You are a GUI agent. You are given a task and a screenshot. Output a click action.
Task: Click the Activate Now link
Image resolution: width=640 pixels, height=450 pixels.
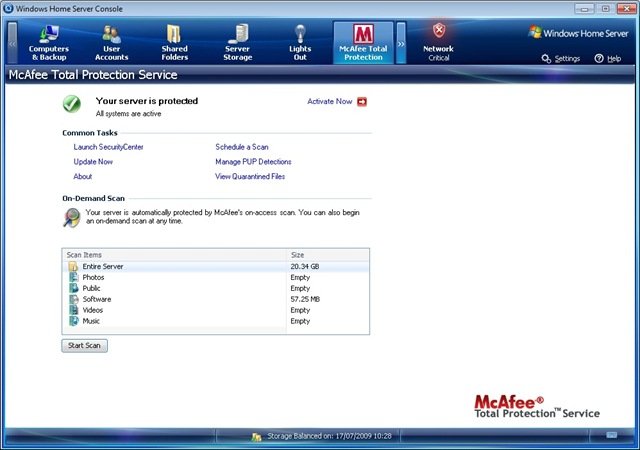point(329,101)
